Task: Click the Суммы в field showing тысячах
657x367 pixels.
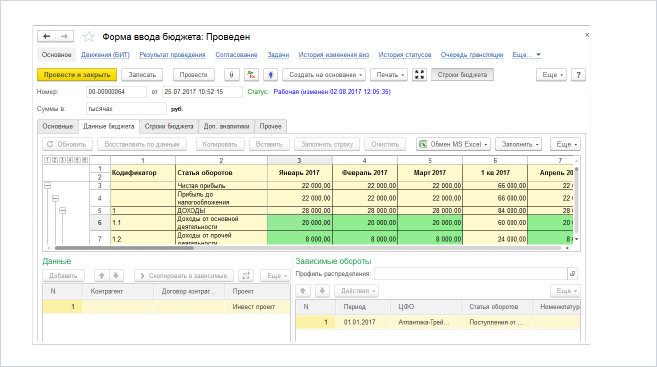Action: click(x=126, y=109)
